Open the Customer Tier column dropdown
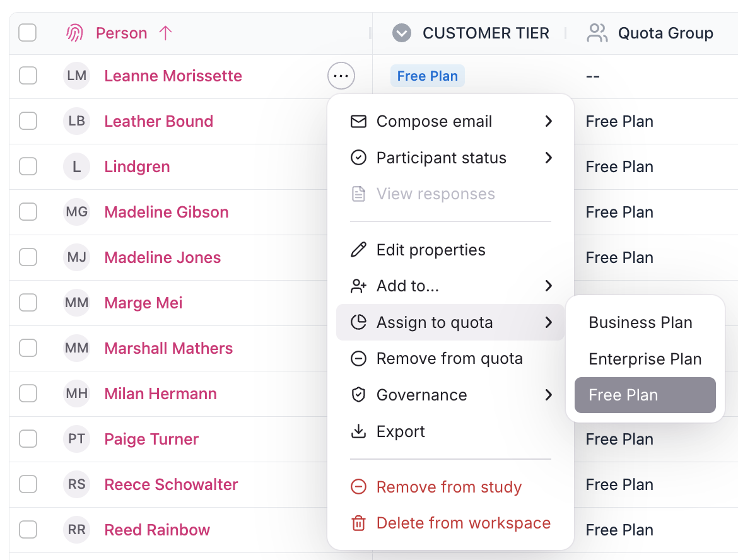 pyautogui.click(x=402, y=33)
